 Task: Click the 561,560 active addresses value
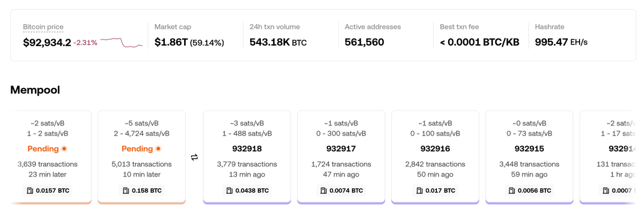click(364, 42)
